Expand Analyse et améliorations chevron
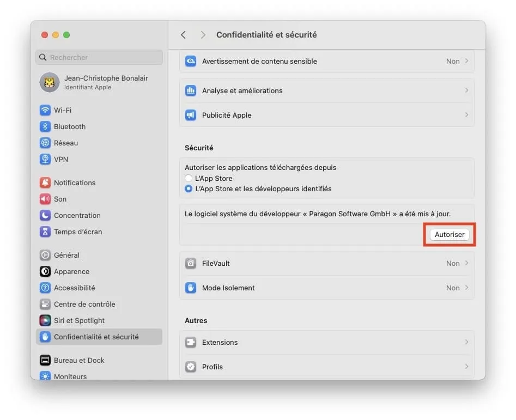Screen dimensions: 516x420 tap(466, 90)
